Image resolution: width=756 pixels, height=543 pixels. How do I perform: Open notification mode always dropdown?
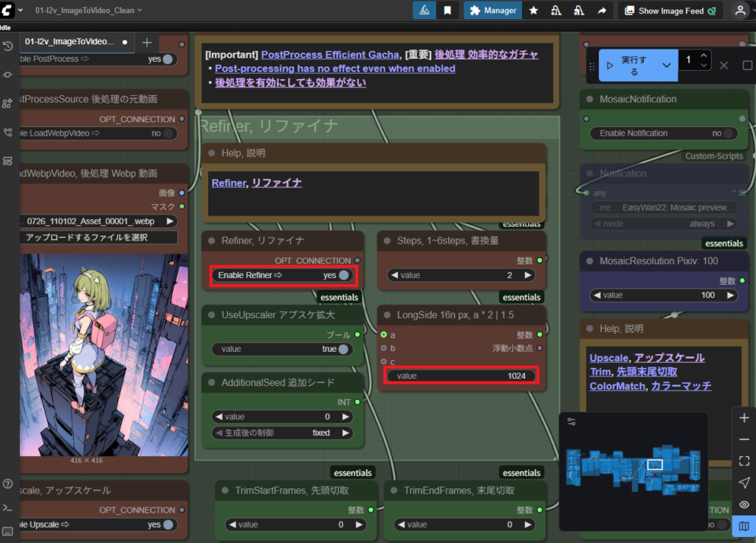[x=664, y=224]
